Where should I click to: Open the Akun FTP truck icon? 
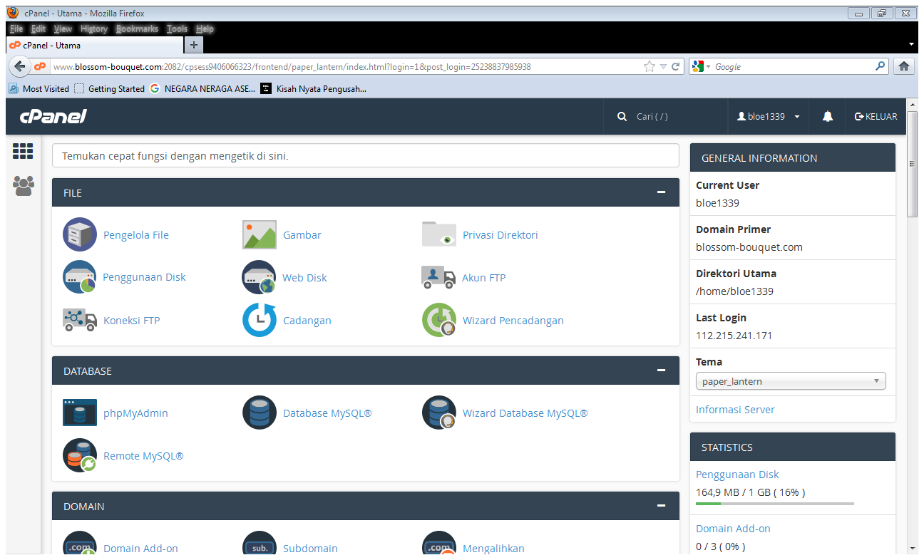click(439, 277)
